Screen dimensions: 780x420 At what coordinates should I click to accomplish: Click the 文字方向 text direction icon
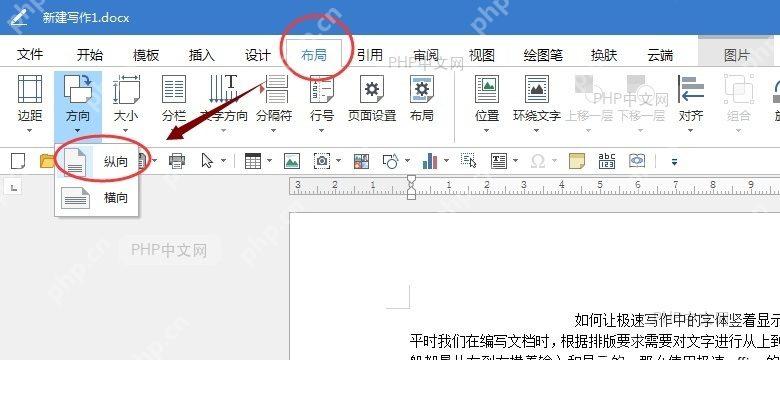click(223, 89)
